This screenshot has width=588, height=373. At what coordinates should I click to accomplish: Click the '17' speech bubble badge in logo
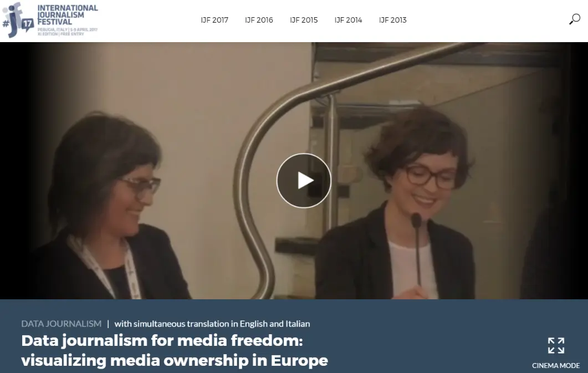click(27, 25)
